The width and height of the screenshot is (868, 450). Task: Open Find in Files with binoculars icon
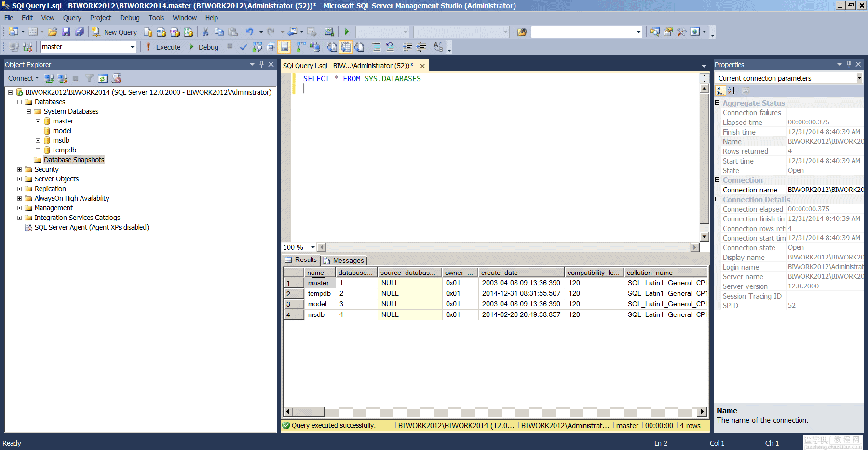522,32
